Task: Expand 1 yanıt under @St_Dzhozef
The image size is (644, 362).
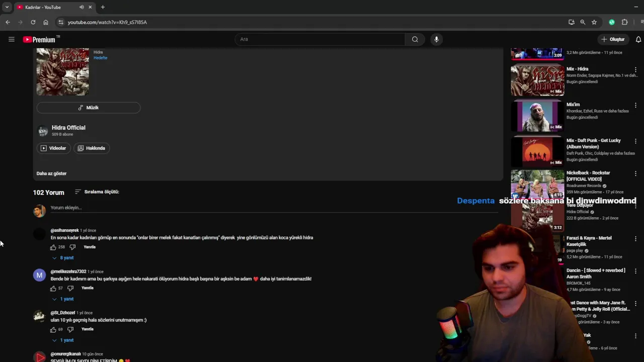Action: pos(63,340)
